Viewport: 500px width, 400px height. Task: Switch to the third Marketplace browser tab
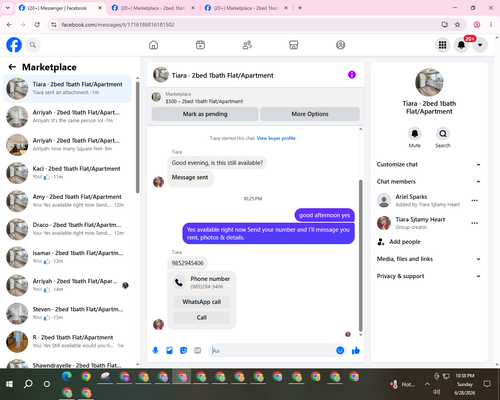(x=247, y=8)
